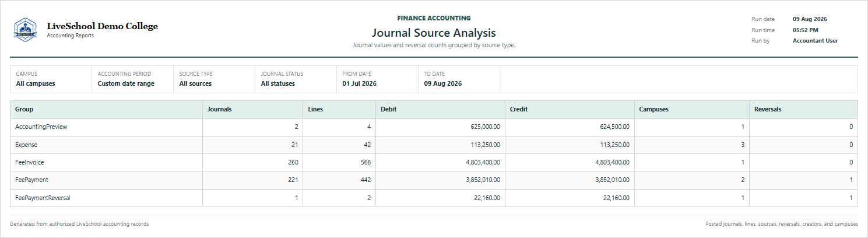
Task: Select the 'Custom date range' accounting period
Action: tap(126, 83)
